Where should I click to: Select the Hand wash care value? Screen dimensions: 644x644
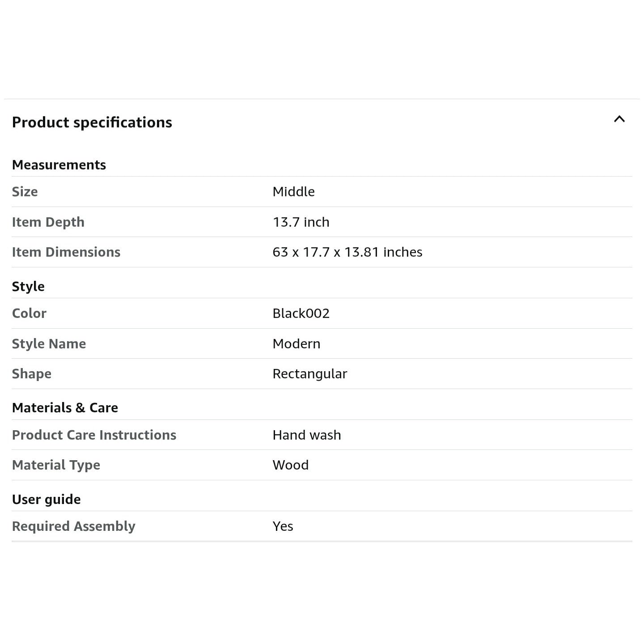(x=307, y=435)
